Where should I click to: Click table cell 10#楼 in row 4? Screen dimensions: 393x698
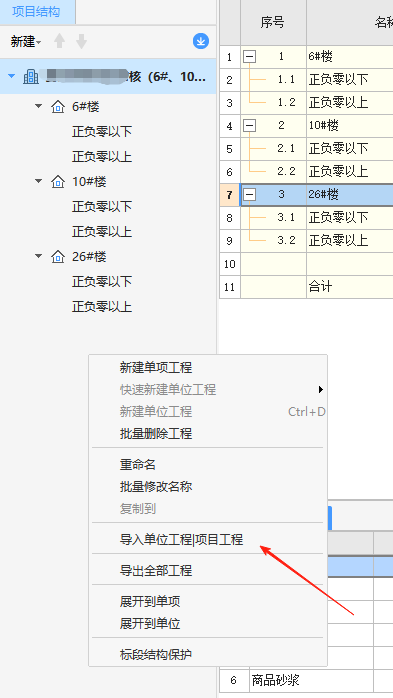pos(349,126)
